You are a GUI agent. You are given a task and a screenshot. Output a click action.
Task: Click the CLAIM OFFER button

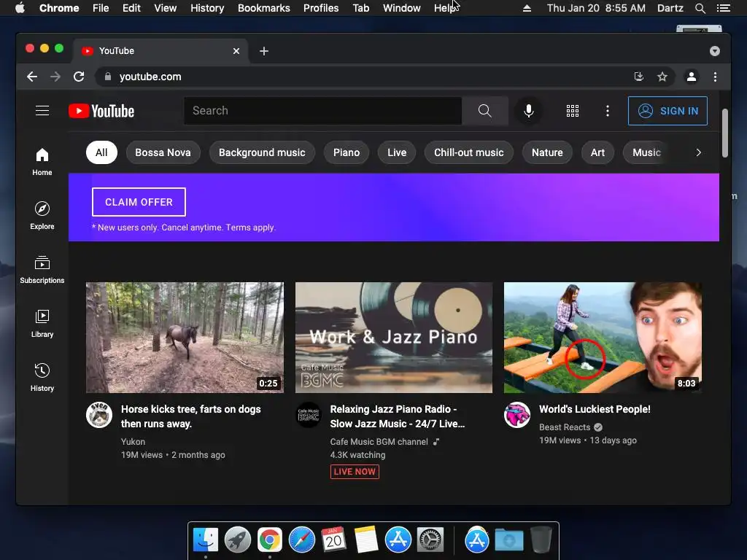point(139,202)
